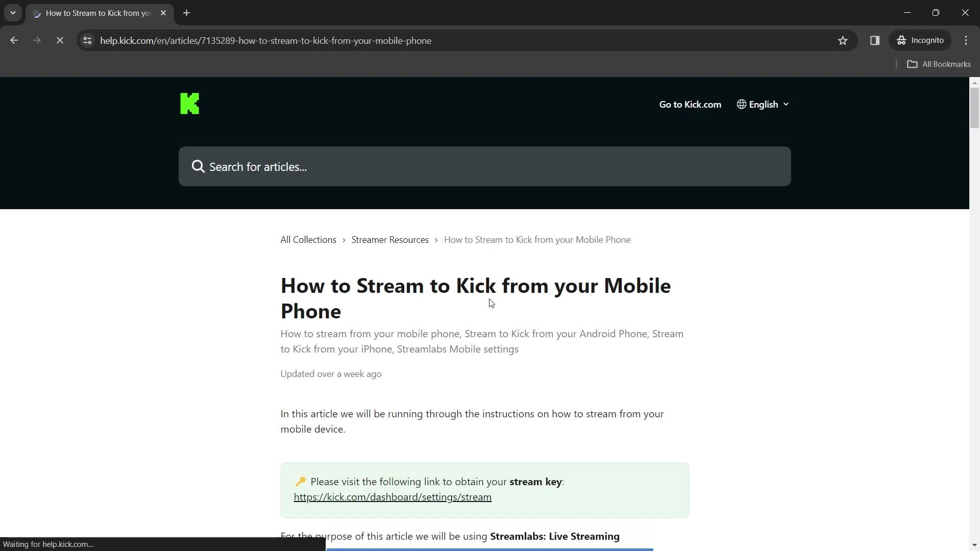The width and height of the screenshot is (980, 551).
Task: Click the green Kick logo
Action: (189, 104)
